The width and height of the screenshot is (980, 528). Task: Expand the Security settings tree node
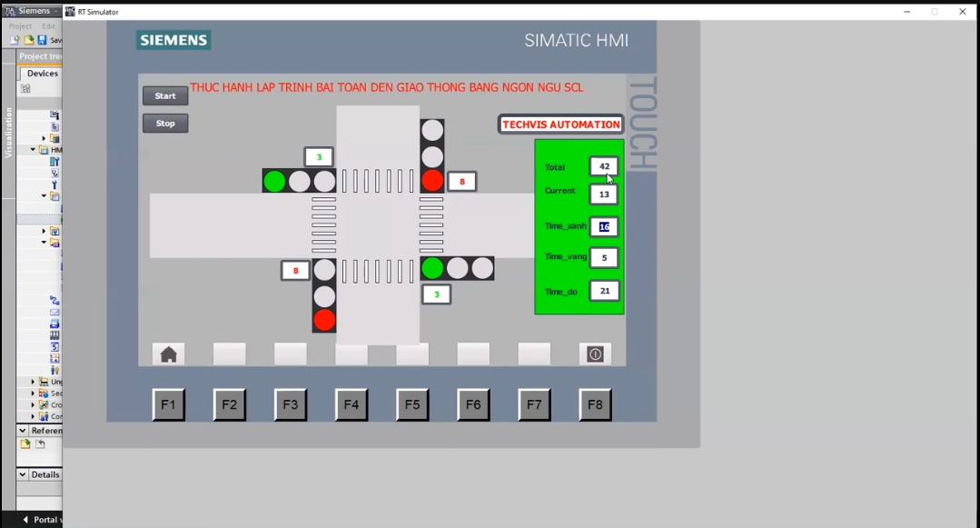point(33,394)
